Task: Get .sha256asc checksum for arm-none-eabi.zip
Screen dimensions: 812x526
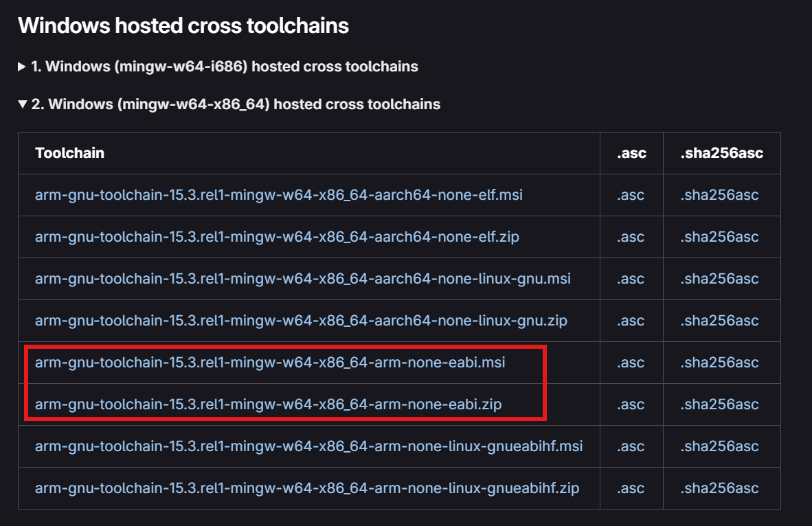Action: pos(720,405)
